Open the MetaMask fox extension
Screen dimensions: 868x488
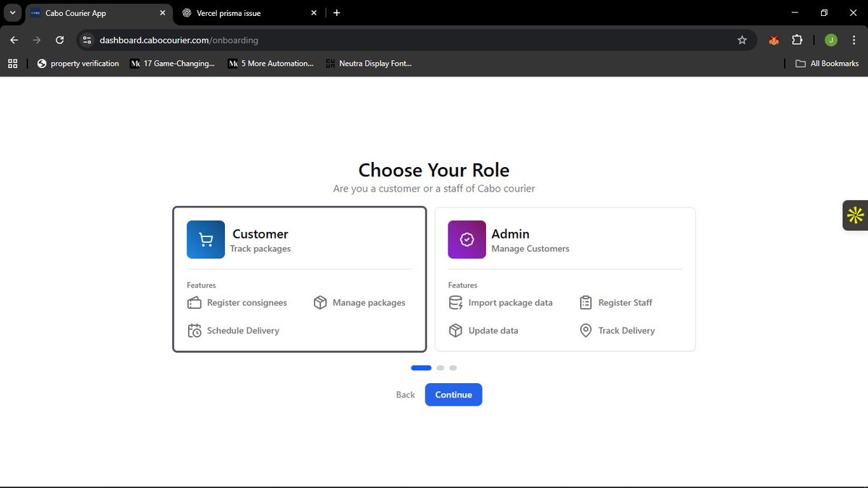pyautogui.click(x=774, y=40)
